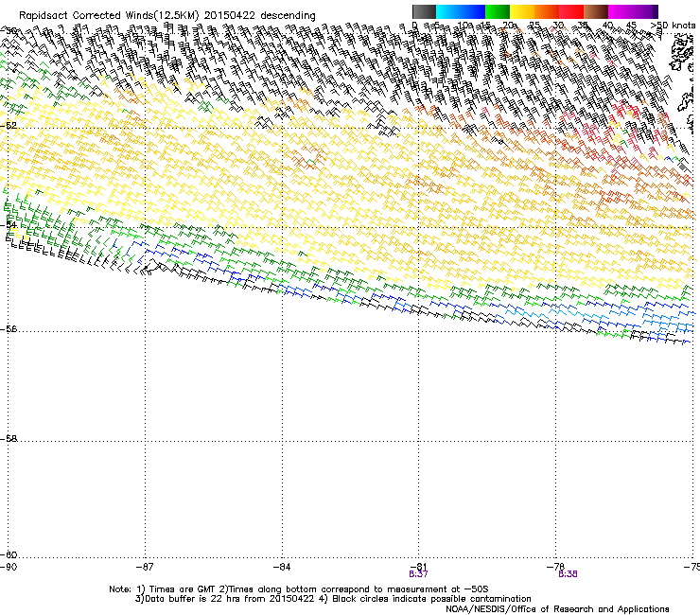Select the orange 25-30 knots legend color
Image resolution: width=700 pixels, height=615 pixels.
pyautogui.click(x=547, y=11)
